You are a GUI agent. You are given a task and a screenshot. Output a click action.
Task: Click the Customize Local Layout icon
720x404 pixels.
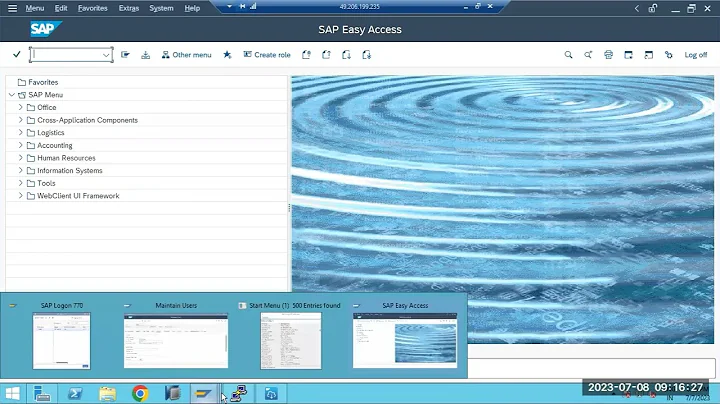pyautogui.click(x=669, y=55)
